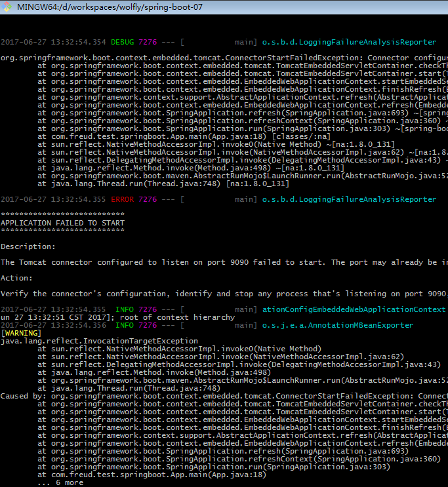Click the ConnectorStartFailedException first line
The height and width of the screenshot is (487, 448).
pos(224,58)
